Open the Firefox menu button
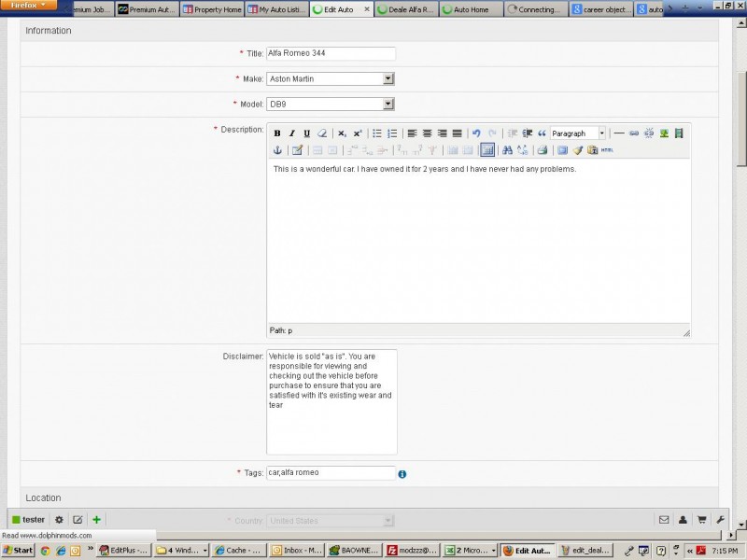 29,6
